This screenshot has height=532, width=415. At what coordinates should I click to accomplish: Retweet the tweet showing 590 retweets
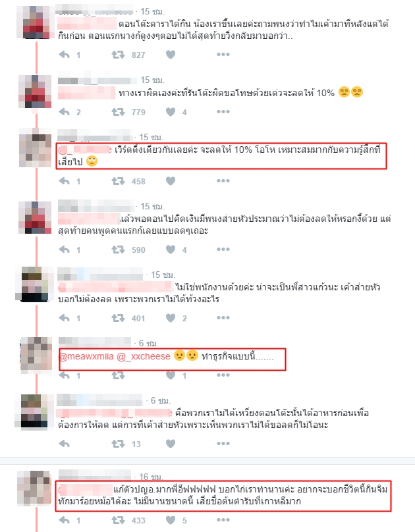tap(118, 250)
